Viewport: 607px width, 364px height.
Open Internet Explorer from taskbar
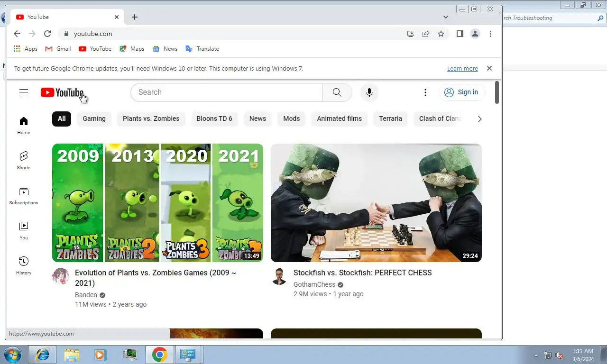[43, 355]
